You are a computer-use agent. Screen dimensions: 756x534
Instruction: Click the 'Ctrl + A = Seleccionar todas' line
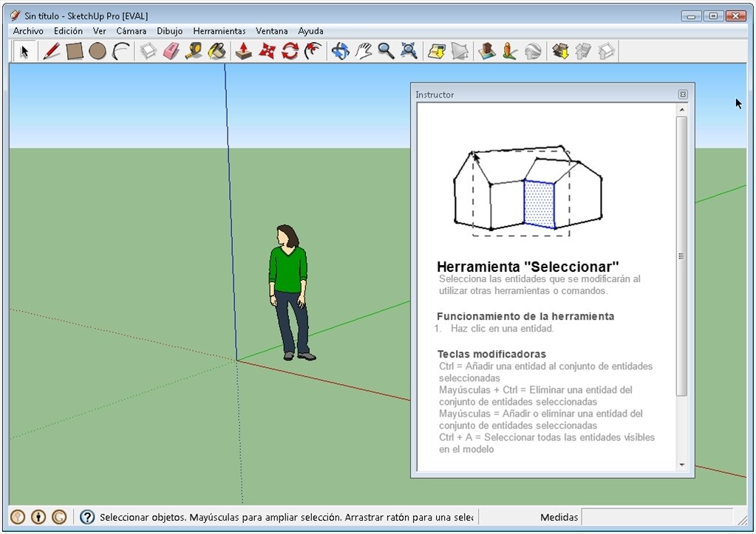(547, 437)
